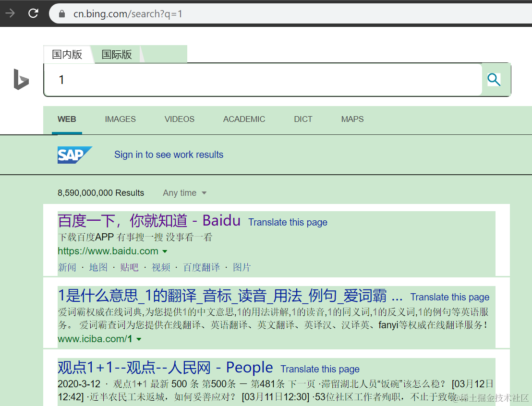Open Baidu 图片 sublink
The width and height of the screenshot is (532, 406).
click(x=242, y=267)
